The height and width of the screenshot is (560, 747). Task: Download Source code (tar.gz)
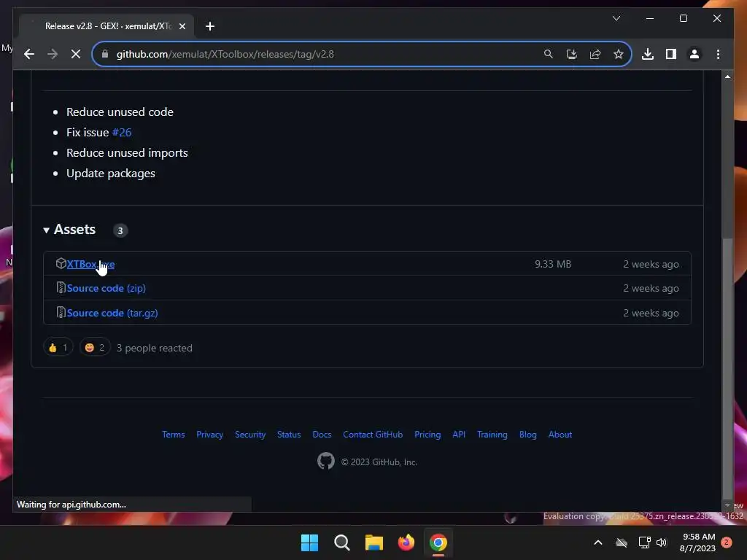[112, 313]
